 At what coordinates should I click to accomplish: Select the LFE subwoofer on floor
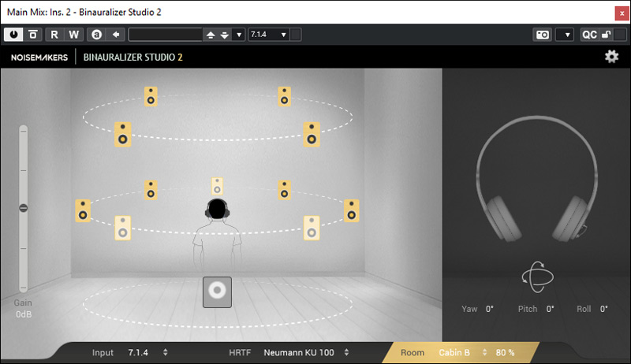[217, 292]
